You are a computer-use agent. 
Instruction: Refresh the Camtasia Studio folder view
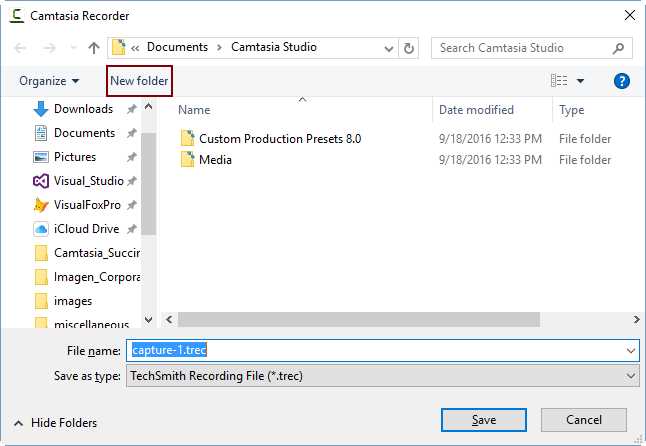[409, 48]
